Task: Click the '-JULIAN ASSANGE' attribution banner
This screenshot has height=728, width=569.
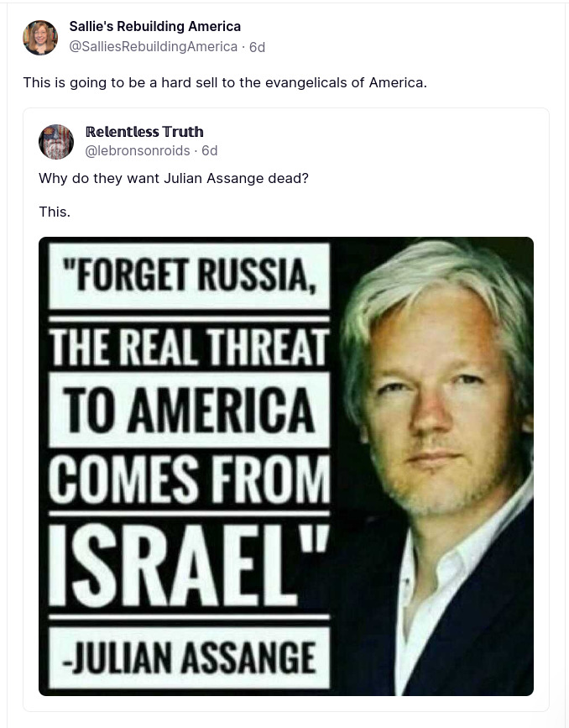Action: 190,657
